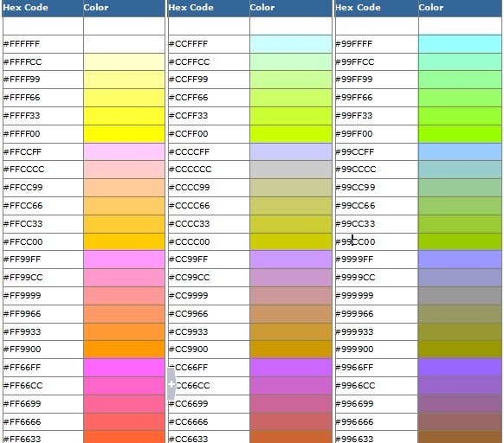This screenshot has width=504, height=443.
Task: Click the #CCFF99 hex code text
Action: tap(189, 80)
